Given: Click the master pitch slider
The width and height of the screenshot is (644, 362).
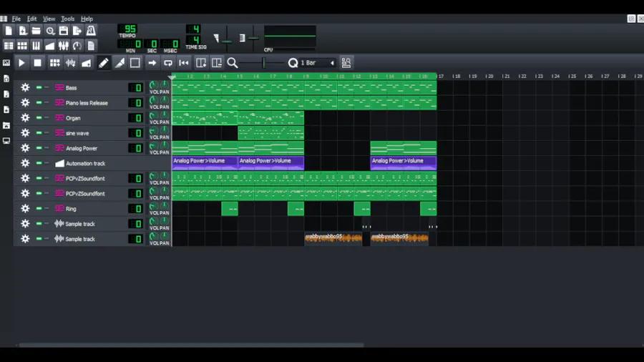Looking at the screenshot, I should click(x=253, y=38).
